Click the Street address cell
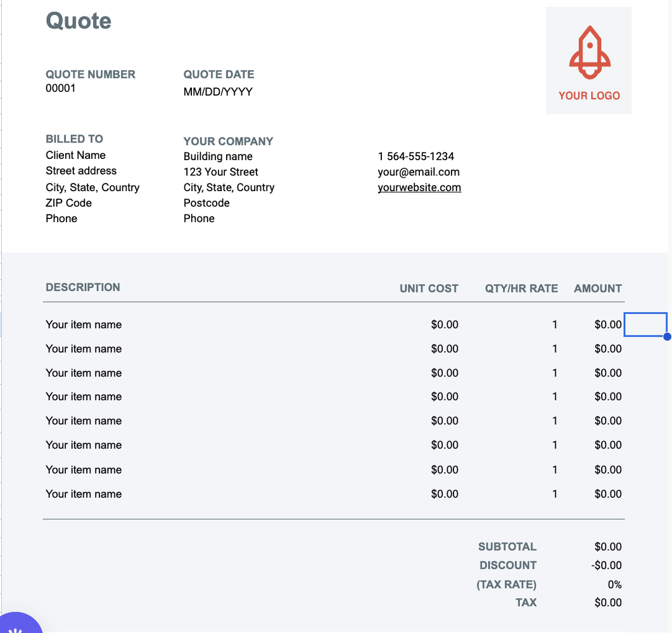 point(81,171)
